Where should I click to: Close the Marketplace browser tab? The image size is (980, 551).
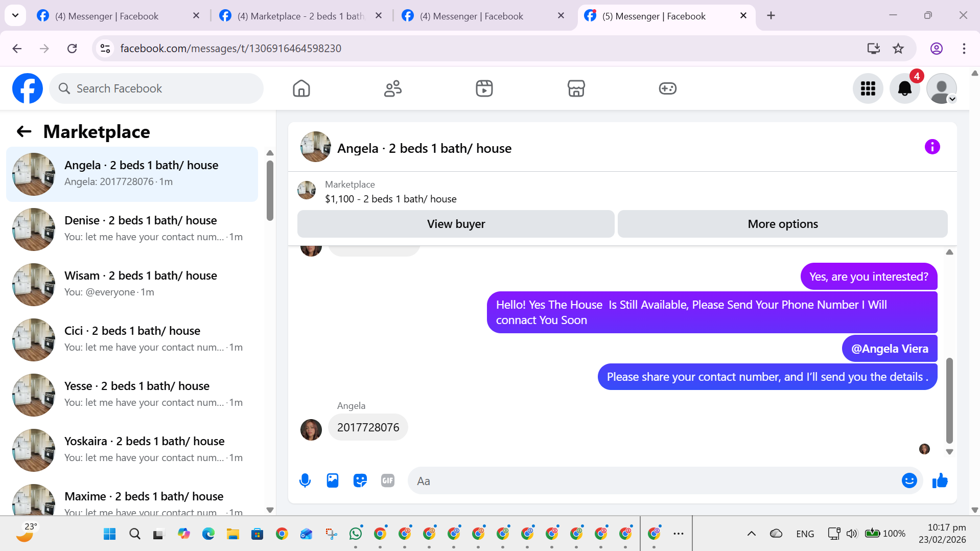coord(379,16)
